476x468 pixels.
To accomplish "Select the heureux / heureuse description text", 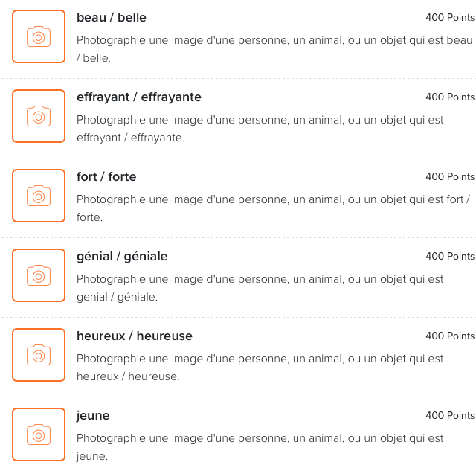I will [260, 367].
